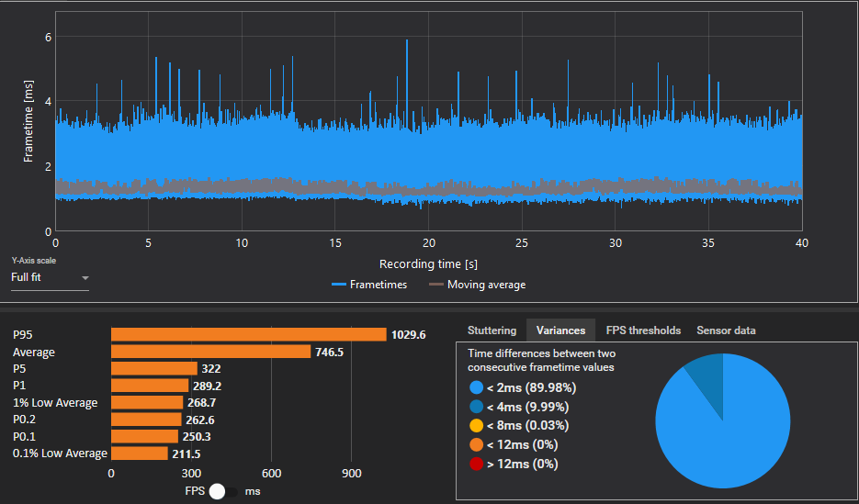Screen dimensions: 859x504
Task: Click the 211.5 value label
Action: pos(186,454)
